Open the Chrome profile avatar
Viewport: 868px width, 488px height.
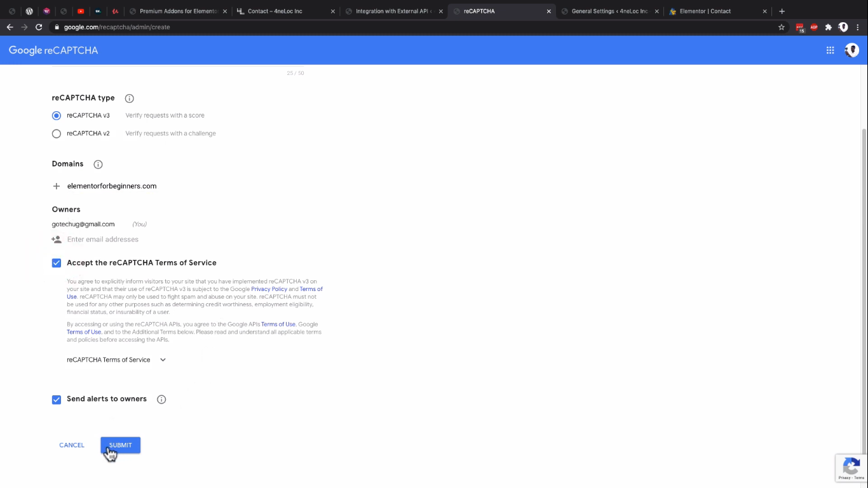coord(843,27)
